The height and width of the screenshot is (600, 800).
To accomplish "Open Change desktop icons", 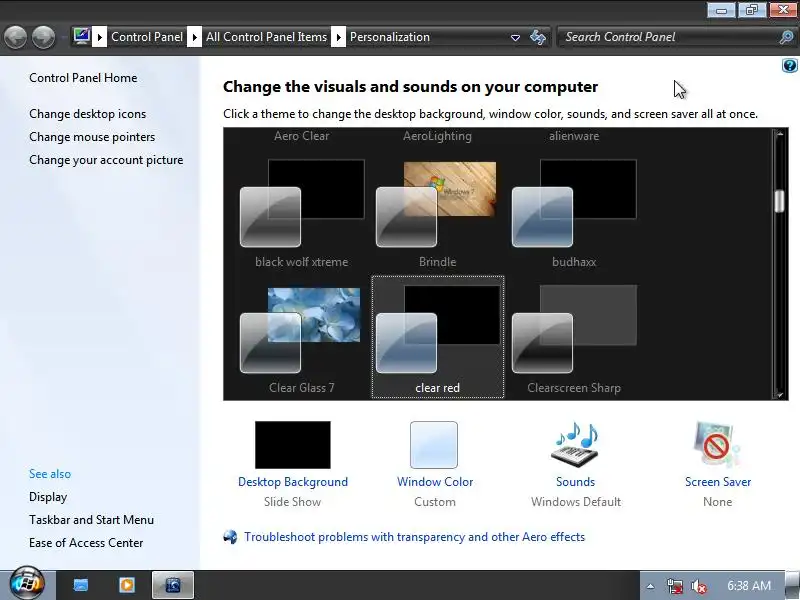I will [87, 114].
